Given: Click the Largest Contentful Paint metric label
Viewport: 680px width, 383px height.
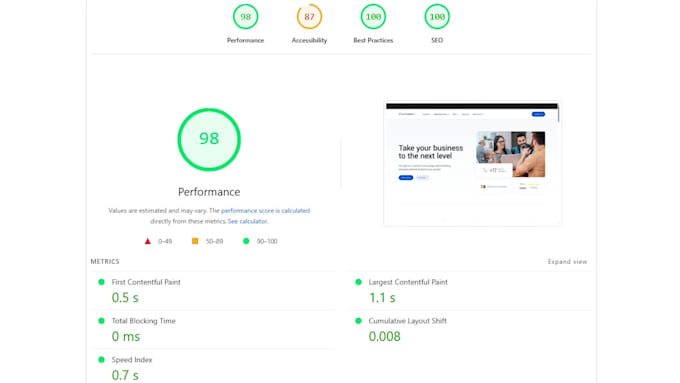Looking at the screenshot, I should tap(408, 282).
